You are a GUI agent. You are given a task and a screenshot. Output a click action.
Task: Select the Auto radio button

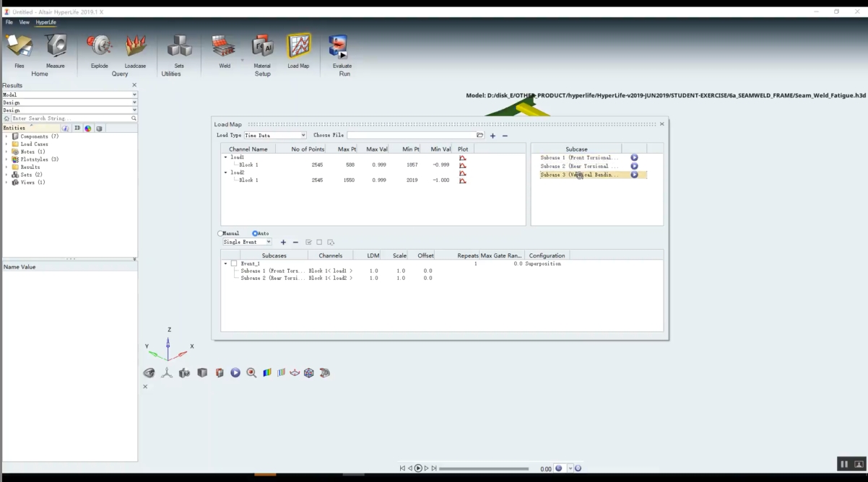click(255, 234)
